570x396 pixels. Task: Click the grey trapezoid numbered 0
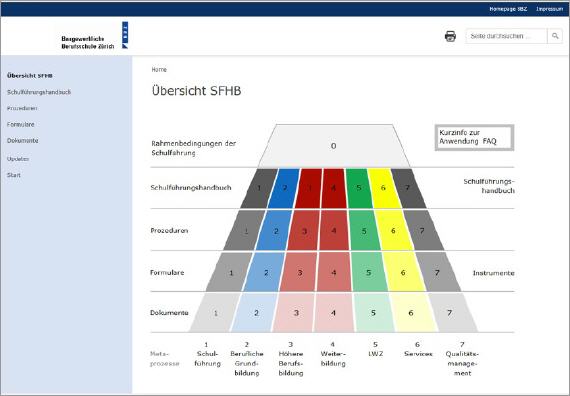(334, 146)
